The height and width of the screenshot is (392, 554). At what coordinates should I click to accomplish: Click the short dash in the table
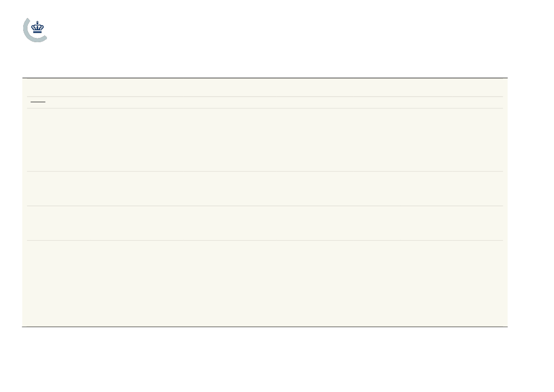[x=38, y=102]
